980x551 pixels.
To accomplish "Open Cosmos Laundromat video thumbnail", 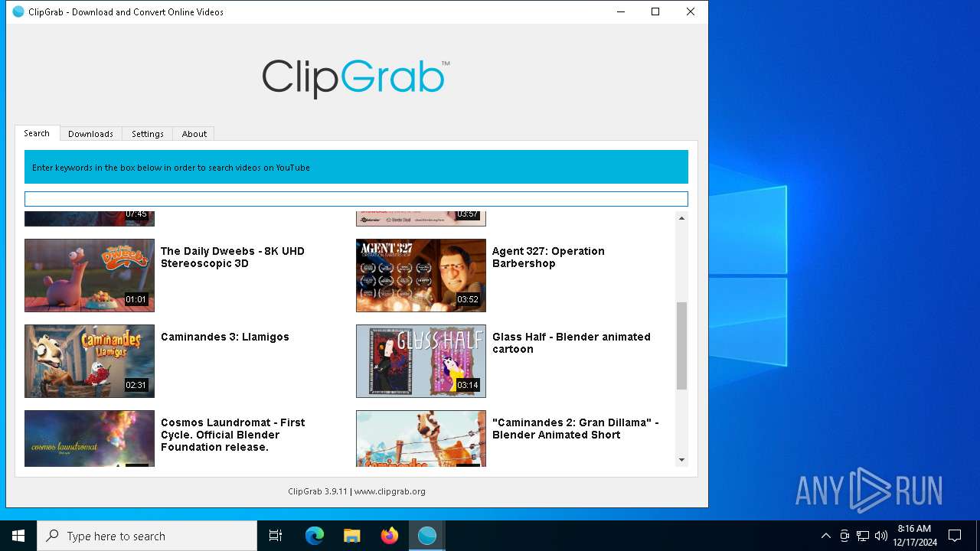I will 90,439.
